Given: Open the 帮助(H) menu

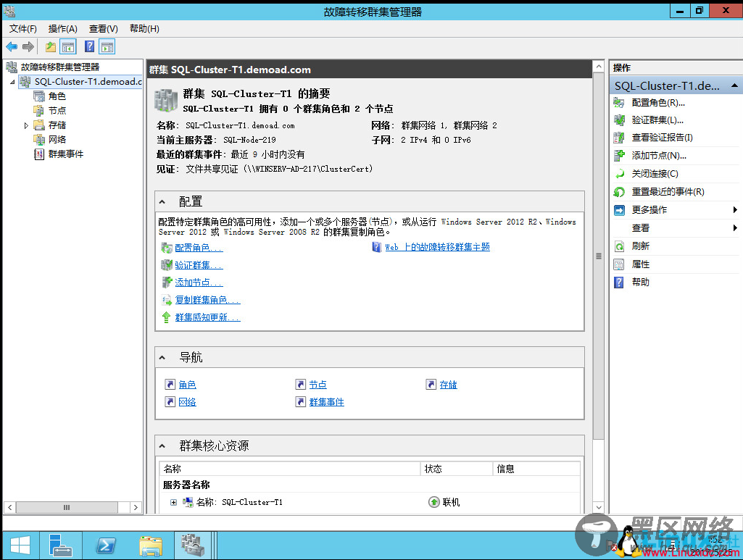Looking at the screenshot, I should coord(144,28).
